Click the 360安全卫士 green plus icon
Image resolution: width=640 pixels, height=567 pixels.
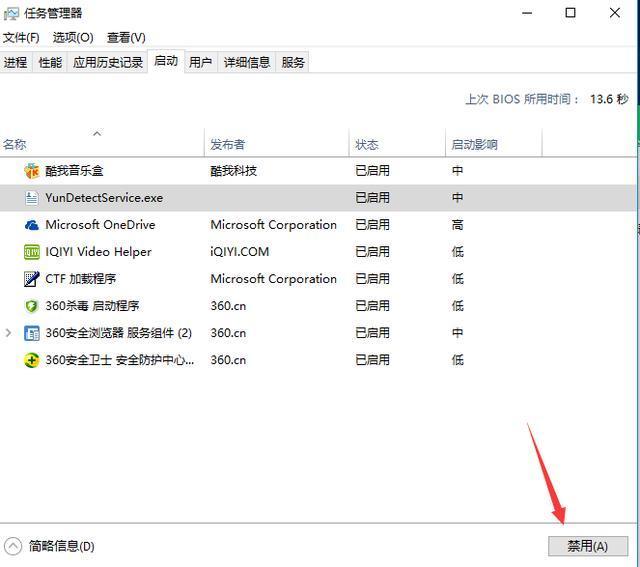point(32,360)
